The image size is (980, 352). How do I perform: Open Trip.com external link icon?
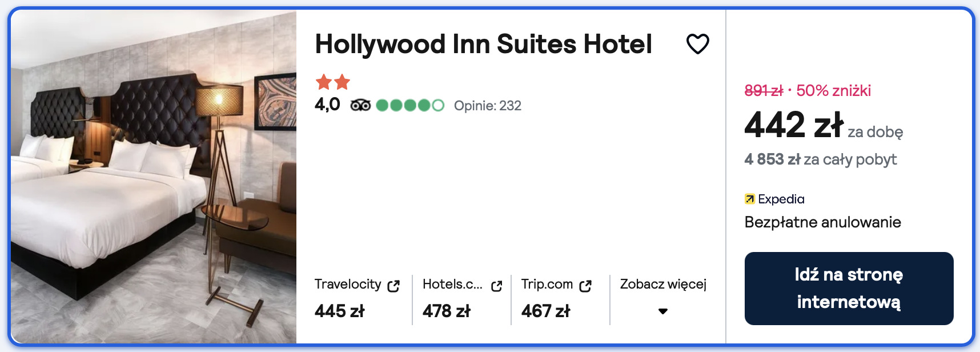pyautogui.click(x=585, y=286)
